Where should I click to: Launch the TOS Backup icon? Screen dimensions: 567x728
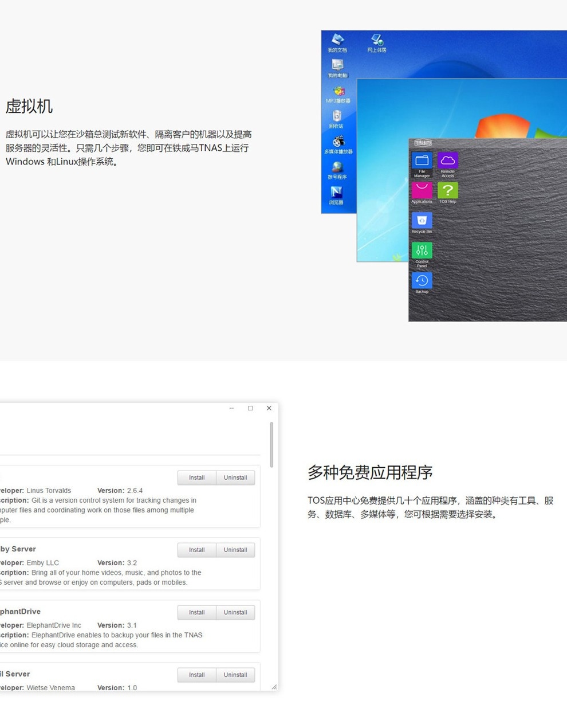coord(422,283)
